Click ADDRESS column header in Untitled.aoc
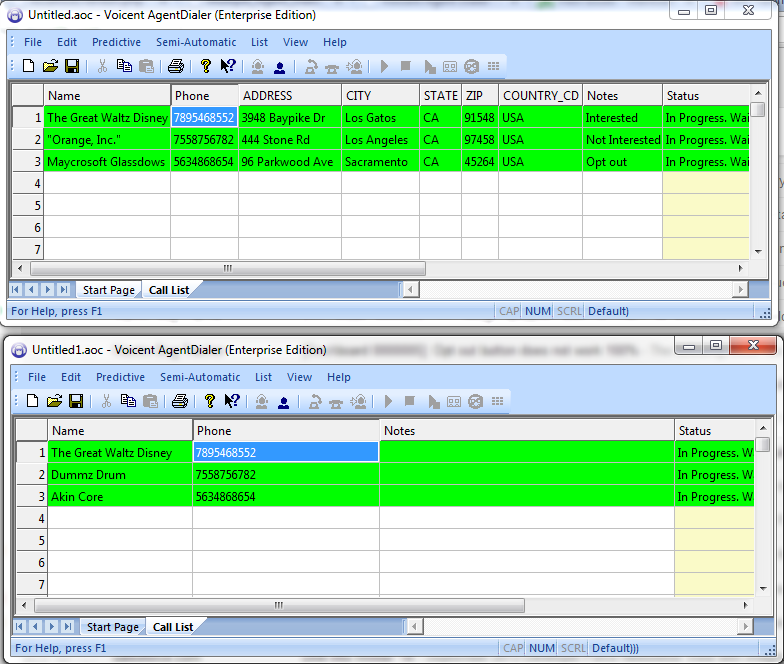This screenshot has height=664, width=784. click(x=290, y=96)
